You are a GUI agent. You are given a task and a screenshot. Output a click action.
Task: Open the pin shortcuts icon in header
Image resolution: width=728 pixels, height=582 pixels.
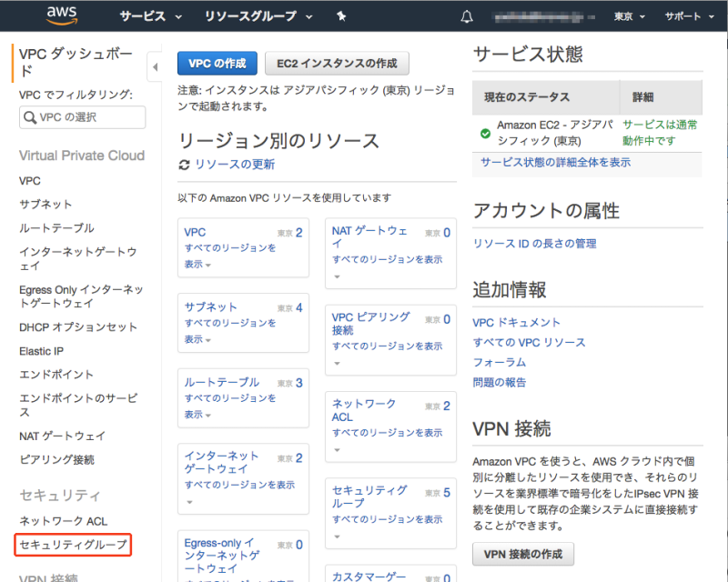[341, 16]
